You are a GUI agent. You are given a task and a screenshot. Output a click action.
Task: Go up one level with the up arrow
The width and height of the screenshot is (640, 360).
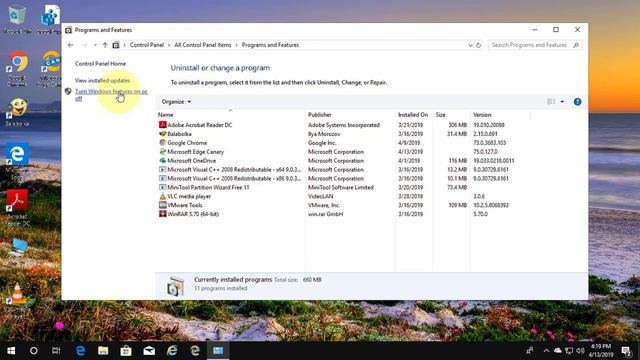[x=105, y=45]
